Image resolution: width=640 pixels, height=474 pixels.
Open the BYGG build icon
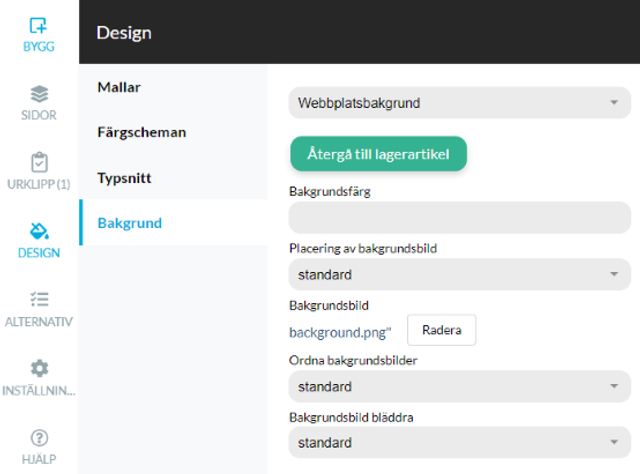point(38,25)
